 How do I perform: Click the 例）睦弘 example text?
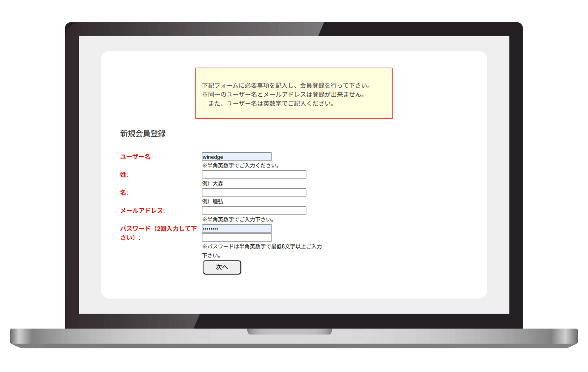pyautogui.click(x=212, y=202)
